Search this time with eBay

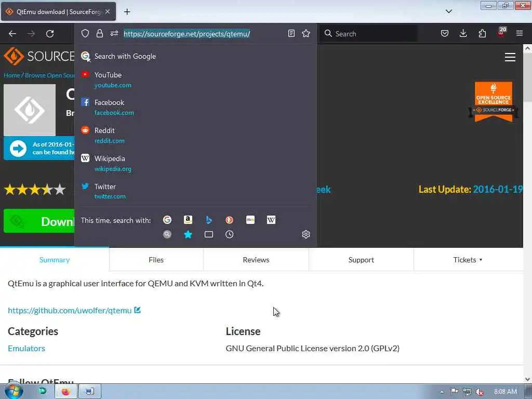point(250,220)
